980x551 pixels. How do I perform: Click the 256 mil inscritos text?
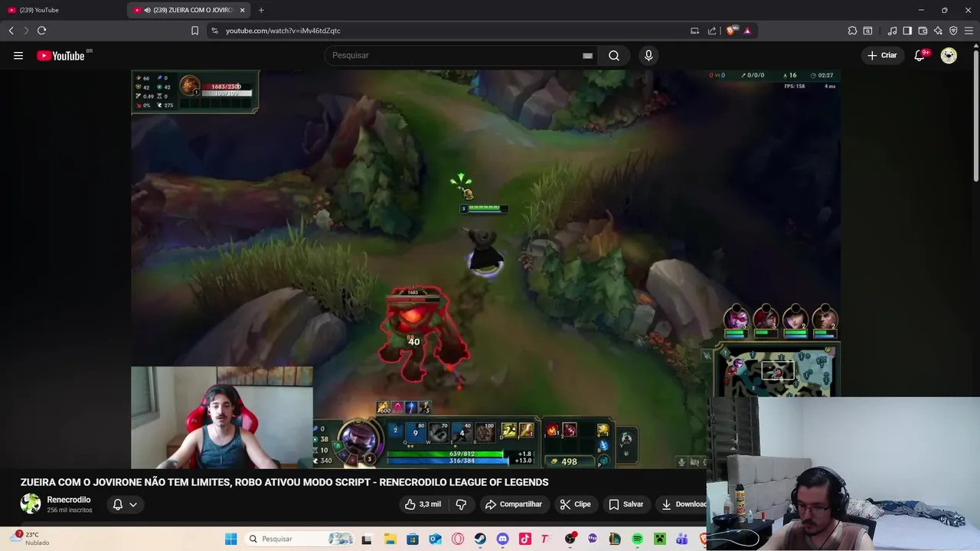pos(70,510)
